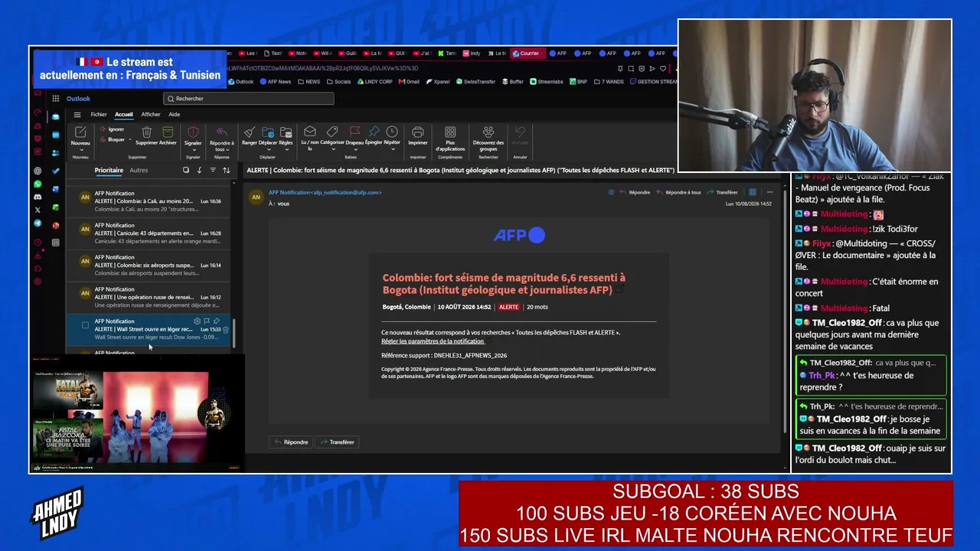The height and width of the screenshot is (551, 980).
Task: Click the Déplacer folder icon
Action: [x=268, y=132]
